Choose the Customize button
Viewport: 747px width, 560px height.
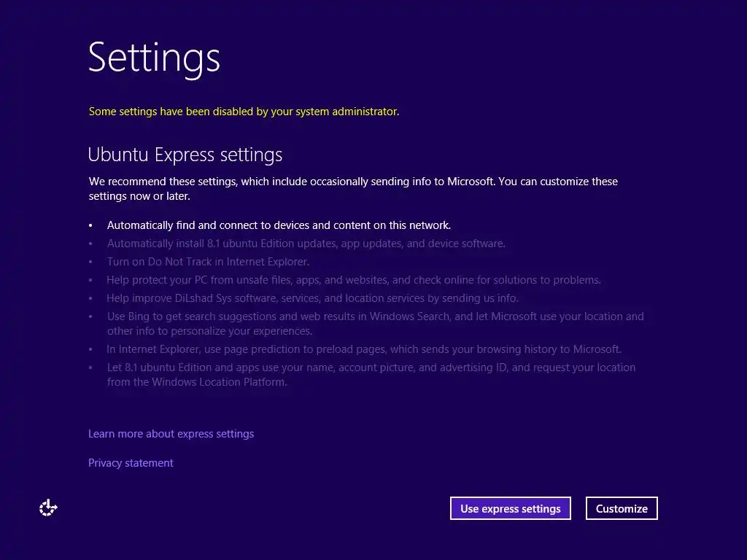[x=622, y=508]
